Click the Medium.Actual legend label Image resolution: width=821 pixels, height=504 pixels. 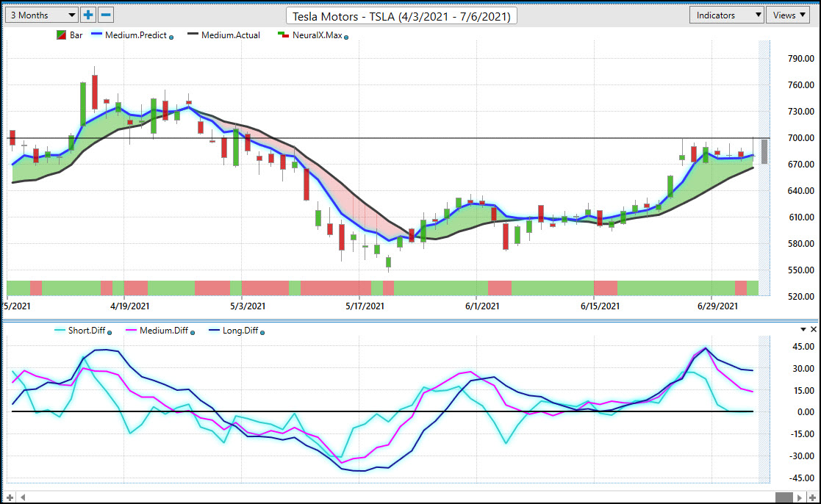tap(231, 35)
